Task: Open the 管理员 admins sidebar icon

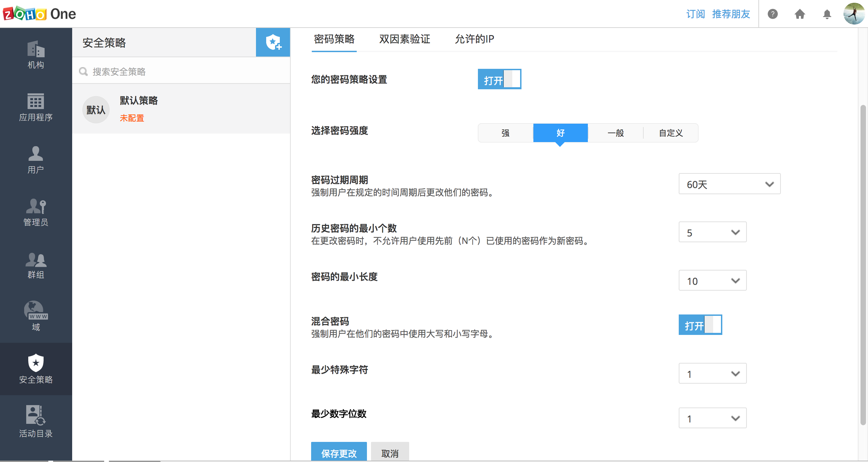Action: (36, 212)
